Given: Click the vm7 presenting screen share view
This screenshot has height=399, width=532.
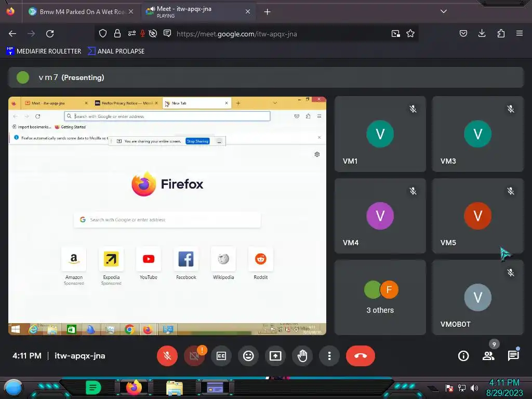Looking at the screenshot, I should point(167,216).
